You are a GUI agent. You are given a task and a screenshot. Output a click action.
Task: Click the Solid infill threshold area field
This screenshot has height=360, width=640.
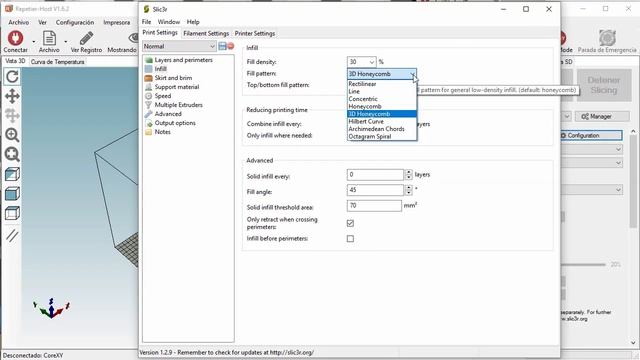pos(374,206)
